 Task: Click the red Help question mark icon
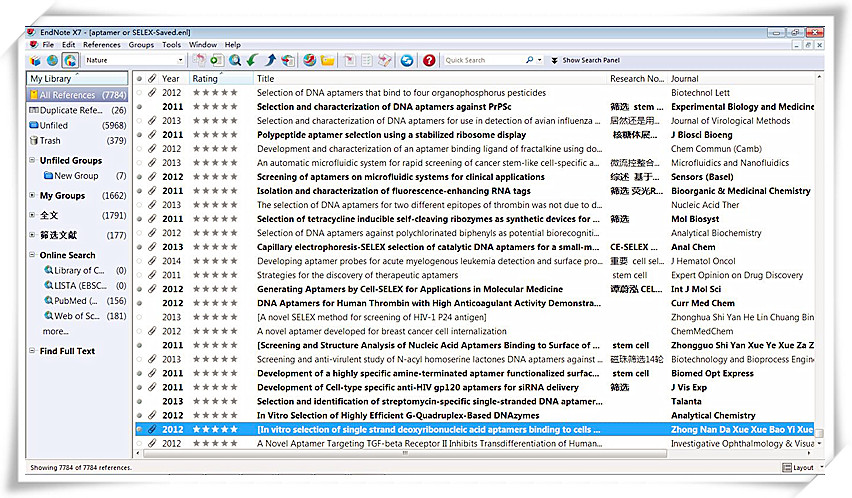pyautogui.click(x=429, y=60)
